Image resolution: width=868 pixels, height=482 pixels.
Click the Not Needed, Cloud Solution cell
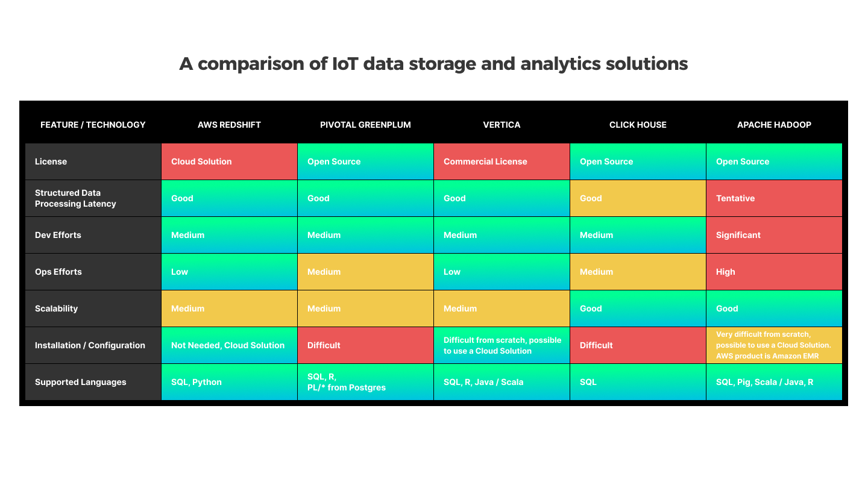(x=229, y=345)
